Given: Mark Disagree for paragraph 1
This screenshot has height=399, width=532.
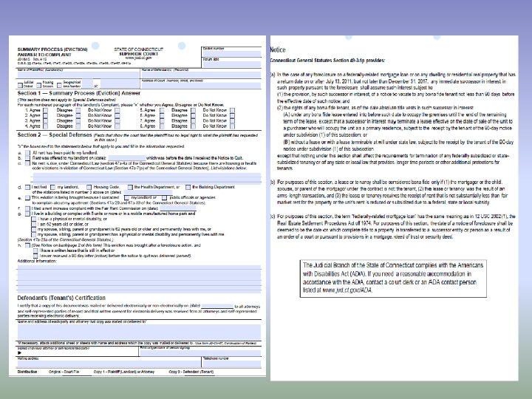Looking at the screenshot, I should click(x=78, y=110).
